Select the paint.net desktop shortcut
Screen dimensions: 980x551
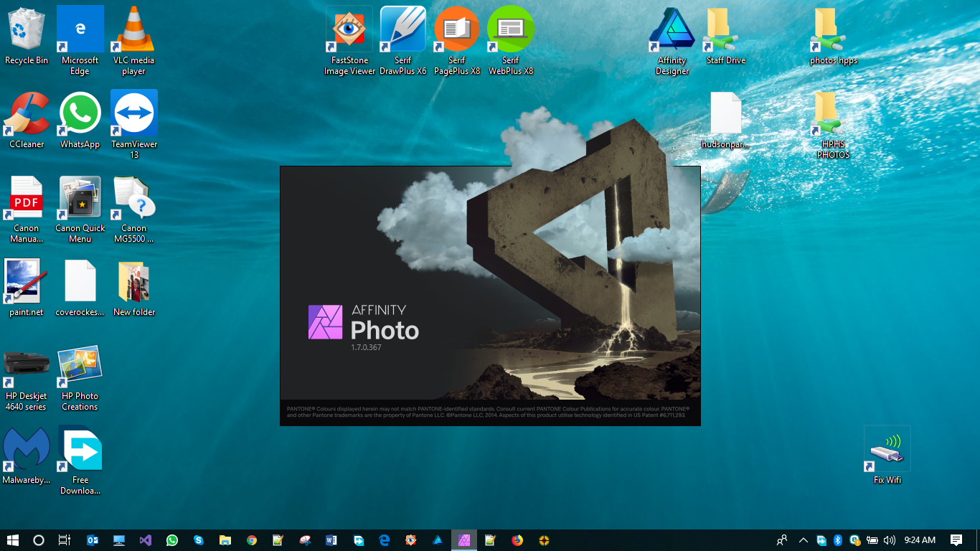[27, 288]
